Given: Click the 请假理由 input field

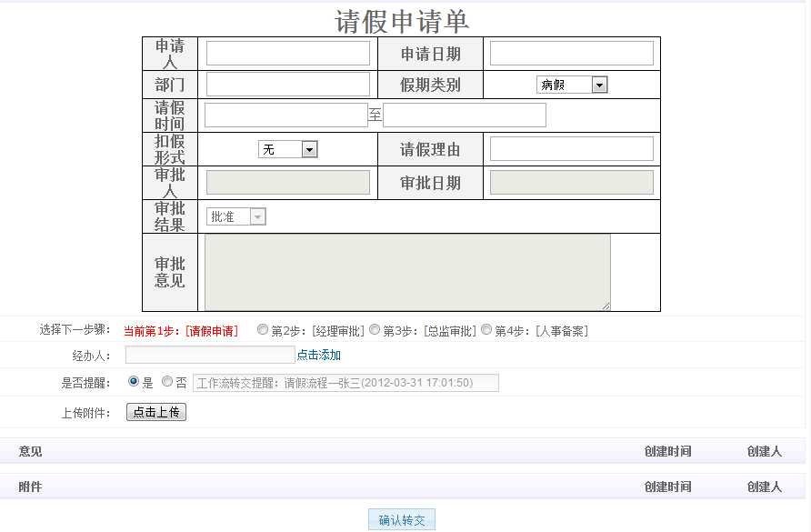Looking at the screenshot, I should [571, 148].
